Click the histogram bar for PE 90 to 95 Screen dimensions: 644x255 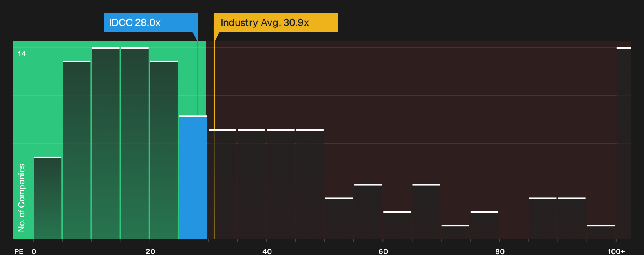click(572, 218)
